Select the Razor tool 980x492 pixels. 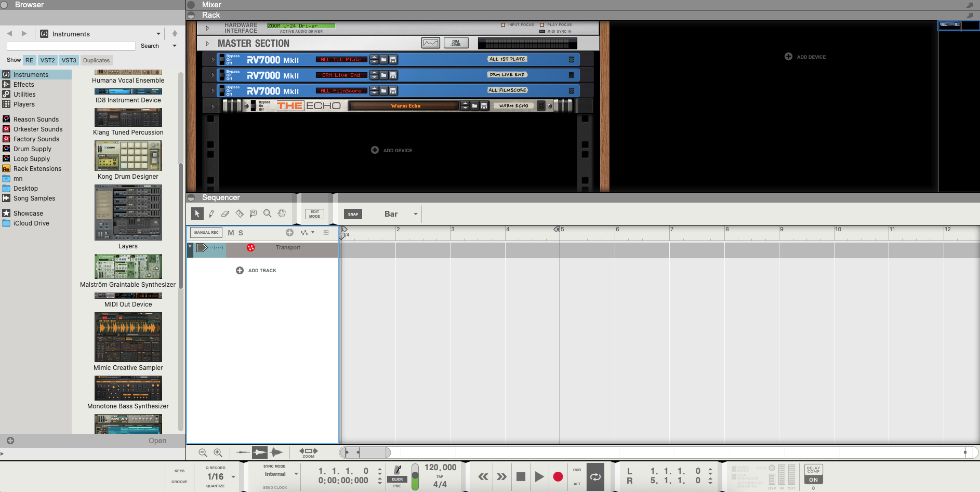(x=240, y=214)
